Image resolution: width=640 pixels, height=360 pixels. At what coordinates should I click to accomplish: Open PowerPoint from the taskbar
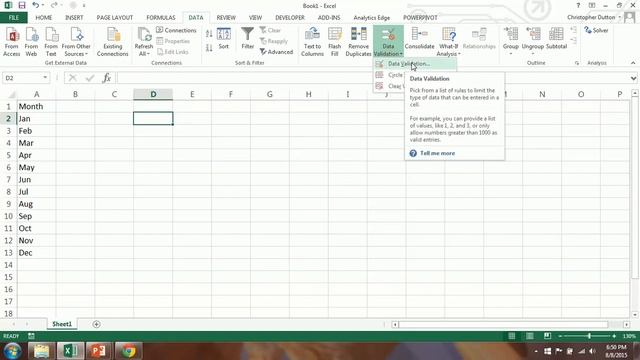point(98,351)
